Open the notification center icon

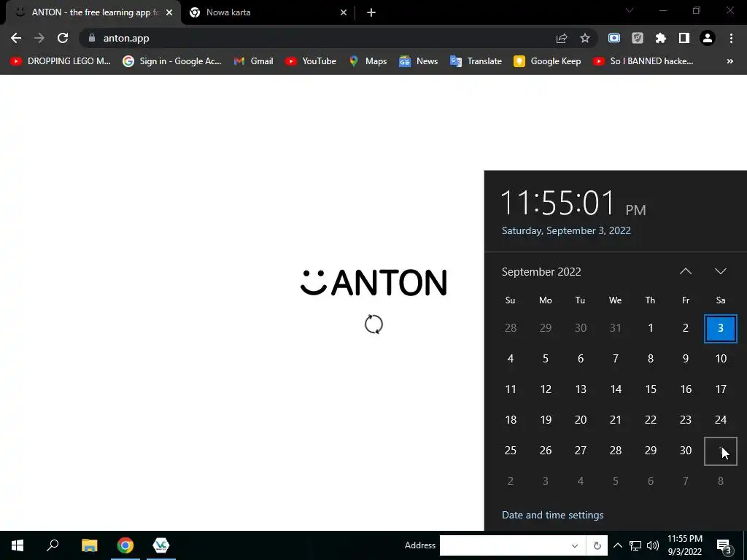(724, 545)
